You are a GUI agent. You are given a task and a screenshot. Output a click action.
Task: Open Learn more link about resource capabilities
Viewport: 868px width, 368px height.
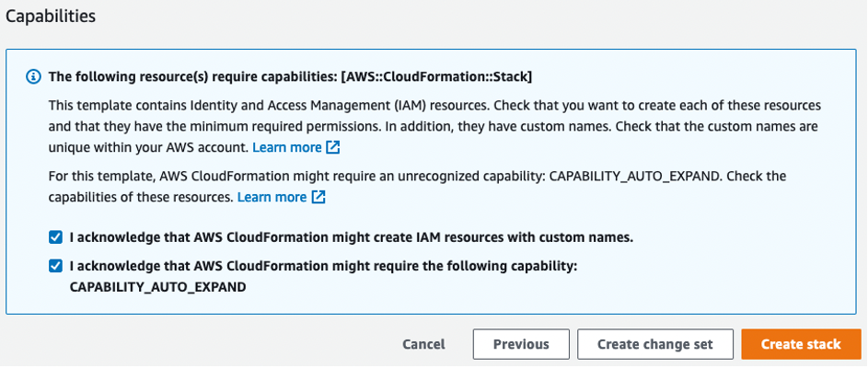(x=272, y=197)
